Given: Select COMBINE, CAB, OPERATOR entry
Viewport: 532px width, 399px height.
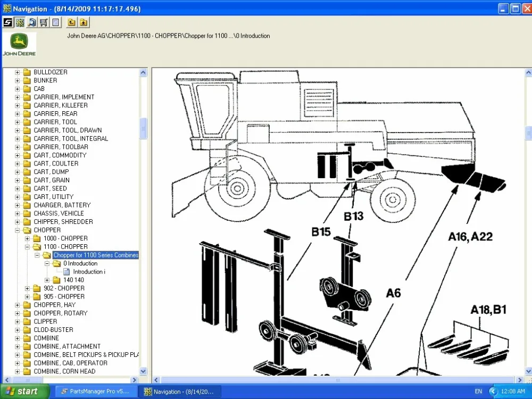Looking at the screenshot, I should pyautogui.click(x=71, y=363).
